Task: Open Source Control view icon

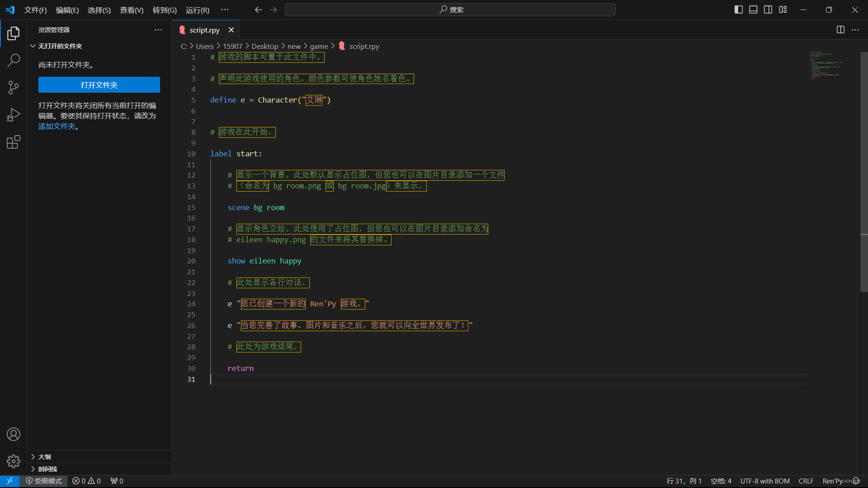Action: pyautogui.click(x=14, y=88)
